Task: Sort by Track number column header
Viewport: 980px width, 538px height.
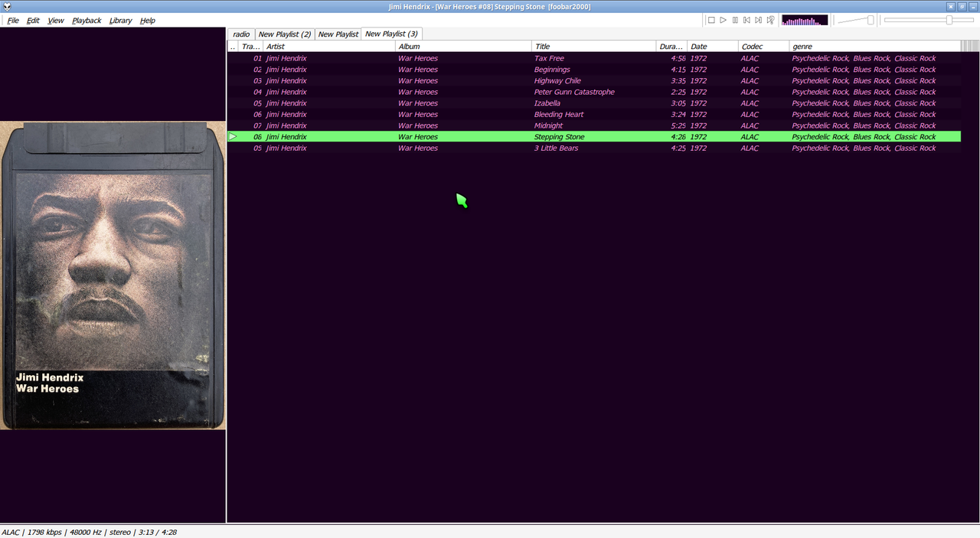Action: (250, 47)
